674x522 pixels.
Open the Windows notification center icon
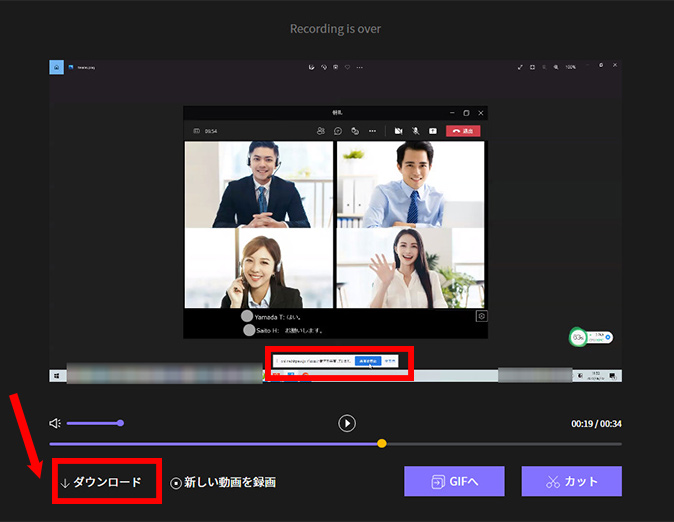pyautogui.click(x=613, y=376)
